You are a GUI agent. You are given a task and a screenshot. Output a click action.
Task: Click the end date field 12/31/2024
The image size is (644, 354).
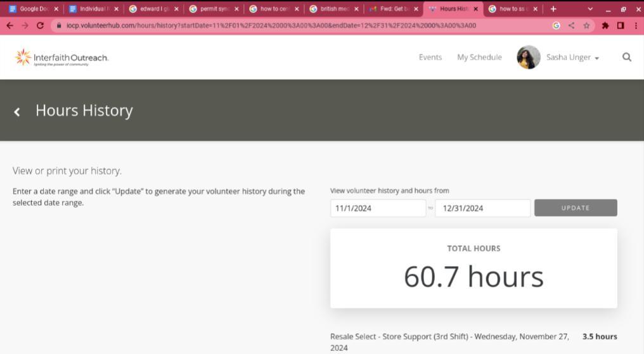[x=482, y=208]
